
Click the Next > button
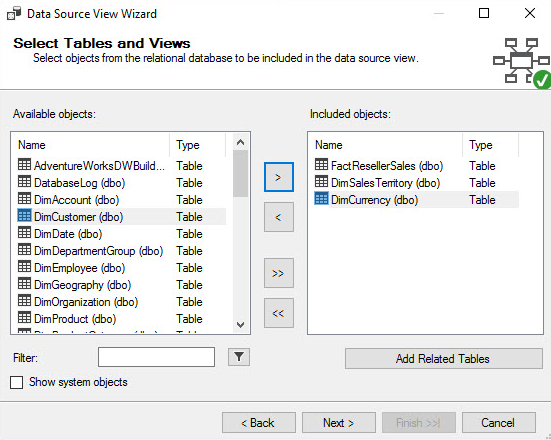(x=339, y=422)
